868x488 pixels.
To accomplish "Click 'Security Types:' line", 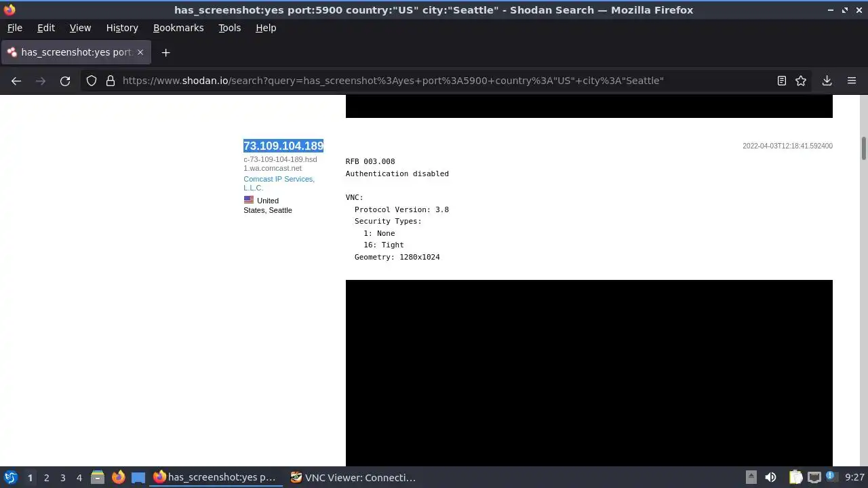I will [388, 221].
